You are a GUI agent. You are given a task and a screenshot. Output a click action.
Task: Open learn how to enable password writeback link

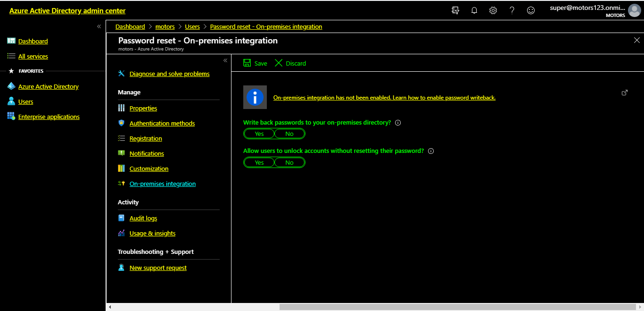tap(384, 98)
